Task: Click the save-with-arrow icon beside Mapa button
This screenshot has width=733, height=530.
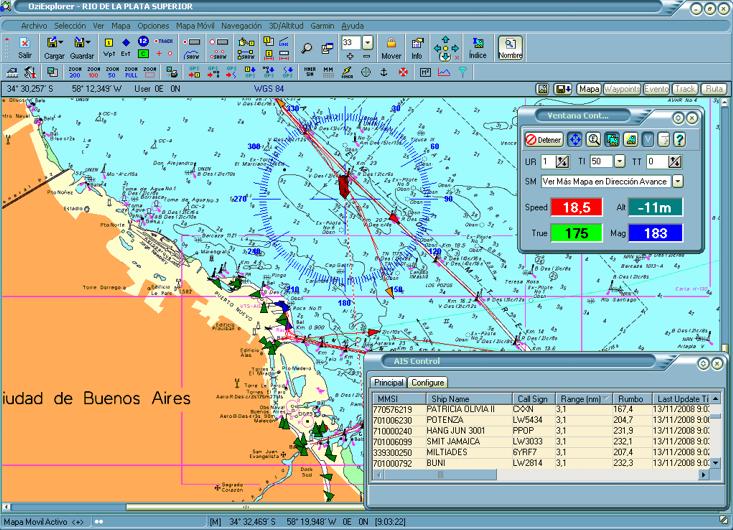Action: (563, 89)
